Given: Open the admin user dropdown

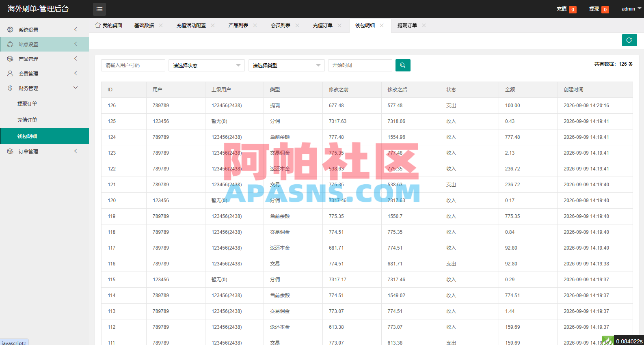Looking at the screenshot, I should 631,9.
